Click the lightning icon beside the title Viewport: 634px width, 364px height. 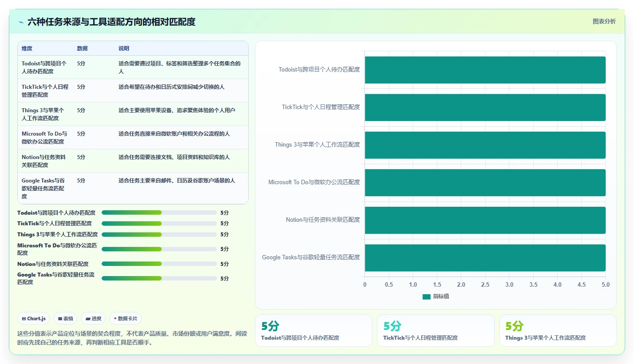tap(21, 22)
